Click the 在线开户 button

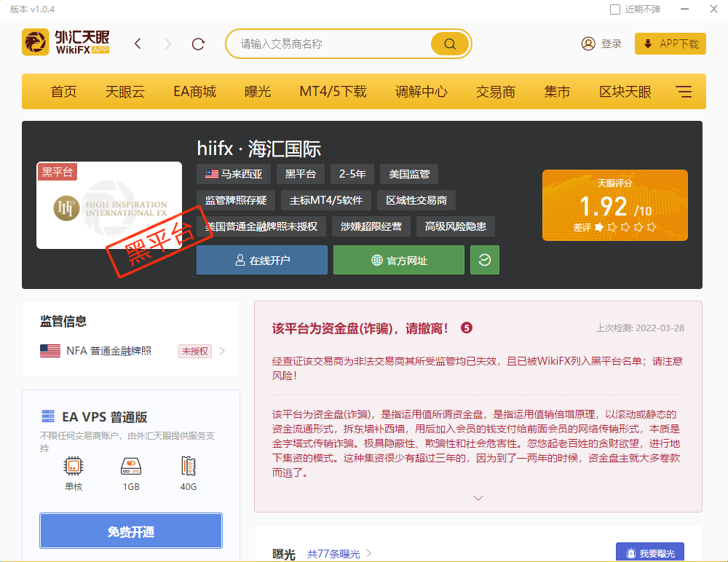(262, 259)
